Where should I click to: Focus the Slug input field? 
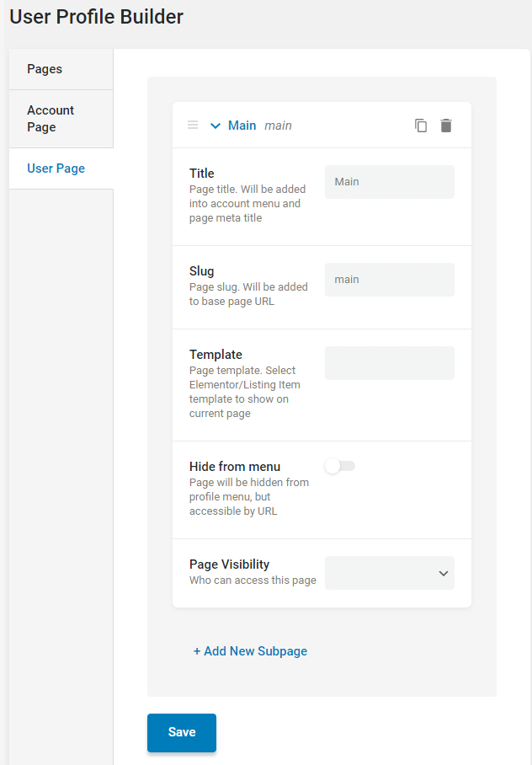[389, 280]
